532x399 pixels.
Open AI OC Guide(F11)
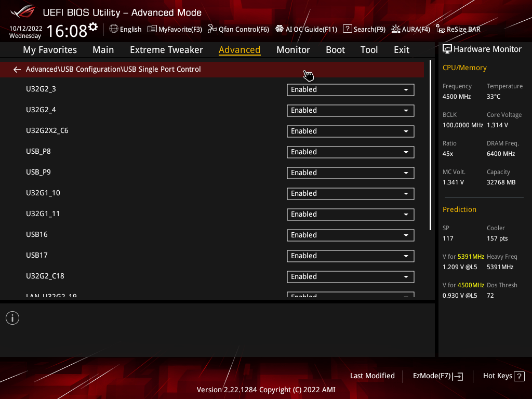coord(307,29)
